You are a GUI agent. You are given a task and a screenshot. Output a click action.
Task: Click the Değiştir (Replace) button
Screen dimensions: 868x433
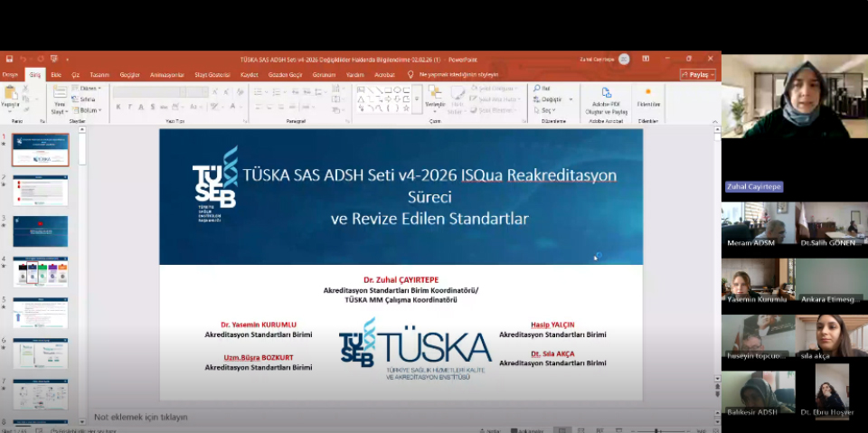[x=552, y=99]
